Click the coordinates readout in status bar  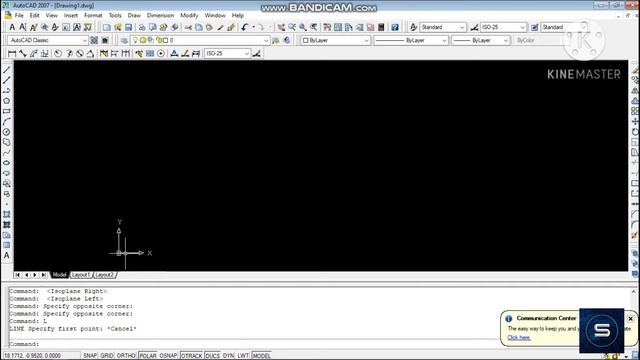click(41, 356)
